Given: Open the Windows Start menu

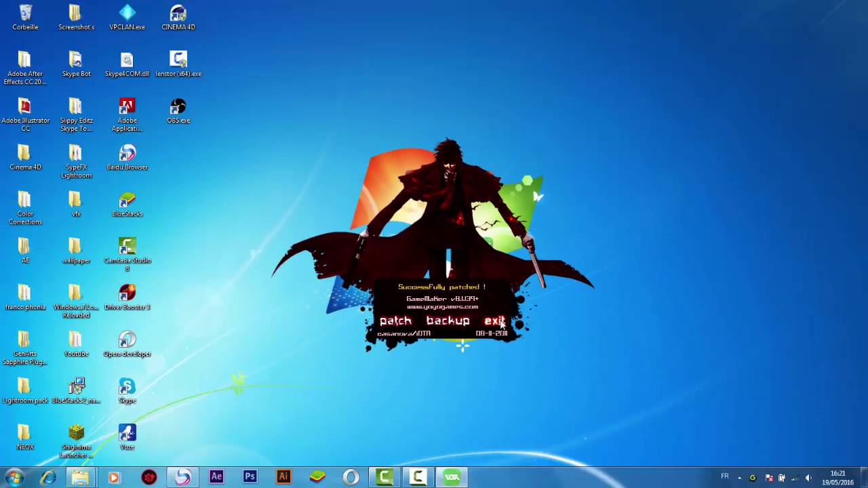Looking at the screenshot, I should pyautogui.click(x=14, y=477).
